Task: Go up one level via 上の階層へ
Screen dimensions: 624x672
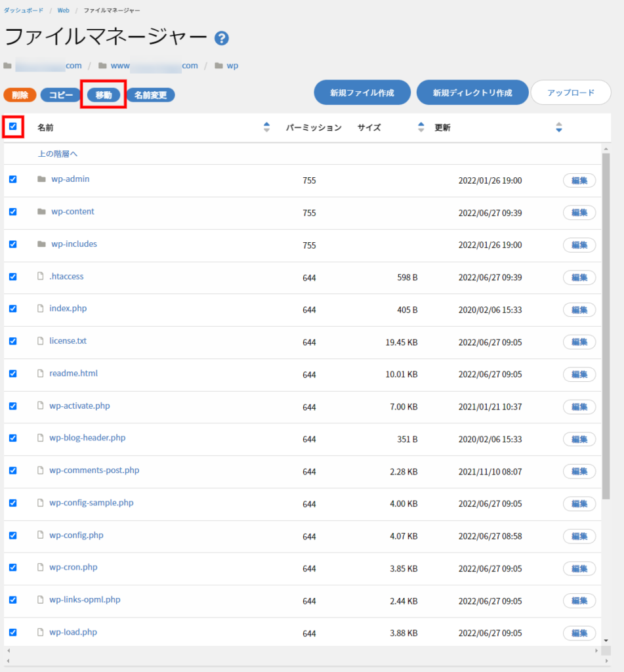Action: click(x=58, y=154)
